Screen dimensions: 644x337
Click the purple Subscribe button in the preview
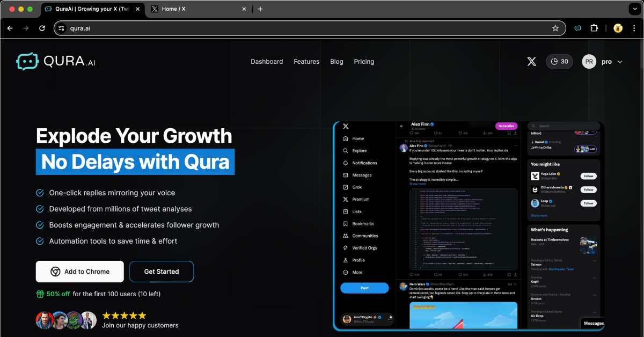pos(506,126)
